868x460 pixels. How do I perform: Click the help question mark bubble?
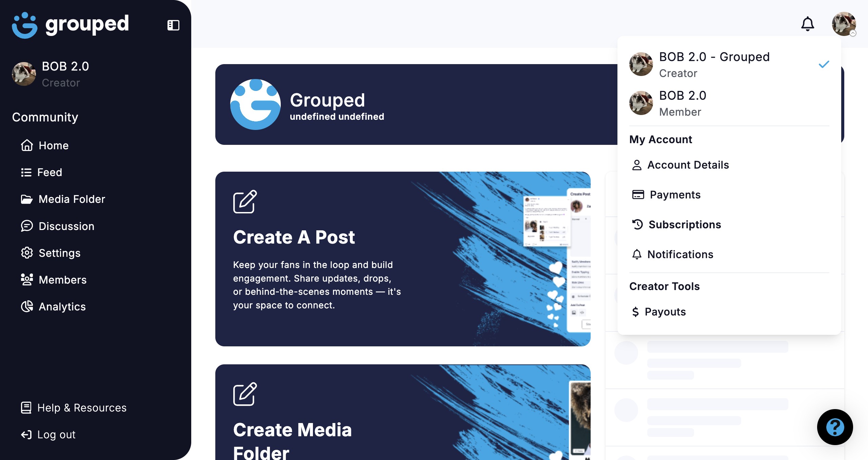(835, 427)
